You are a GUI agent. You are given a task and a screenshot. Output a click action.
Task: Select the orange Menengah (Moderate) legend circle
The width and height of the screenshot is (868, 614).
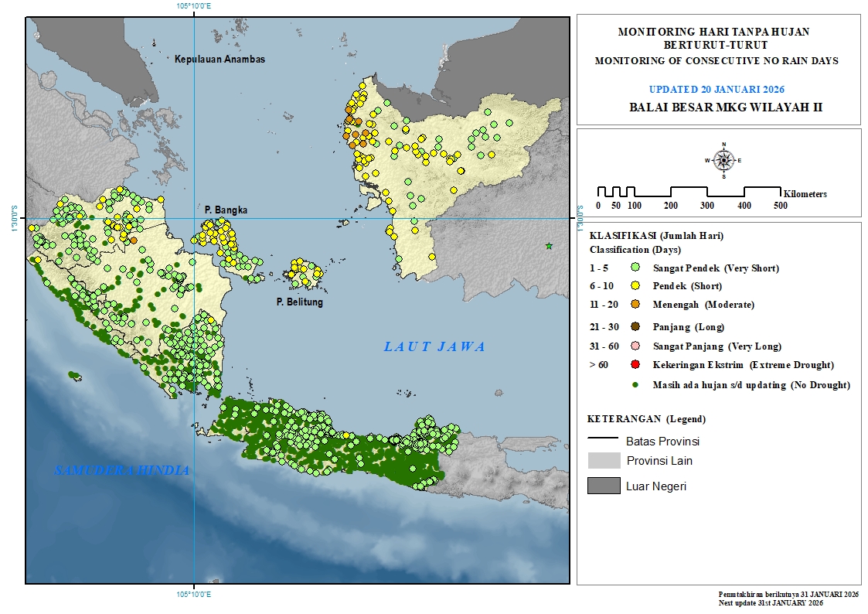tap(636, 305)
